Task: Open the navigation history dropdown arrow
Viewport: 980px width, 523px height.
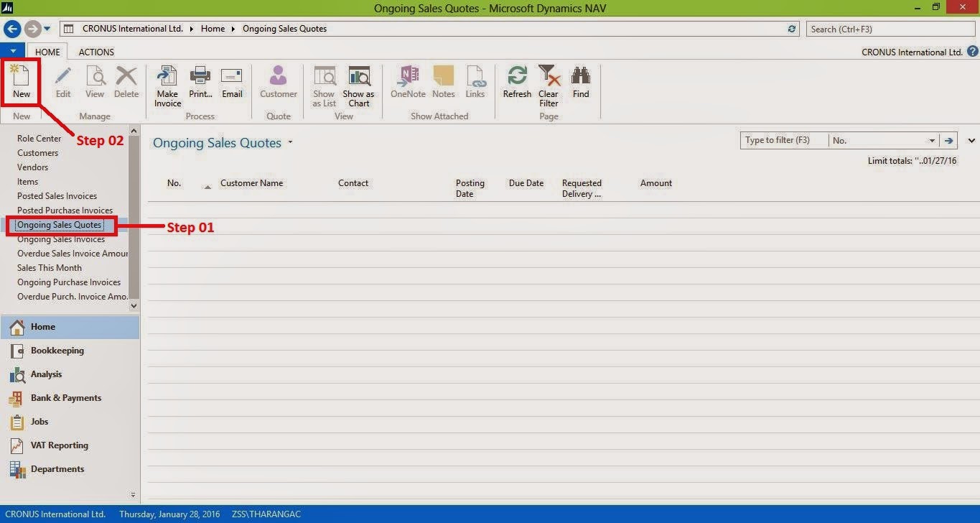Action: (47, 29)
